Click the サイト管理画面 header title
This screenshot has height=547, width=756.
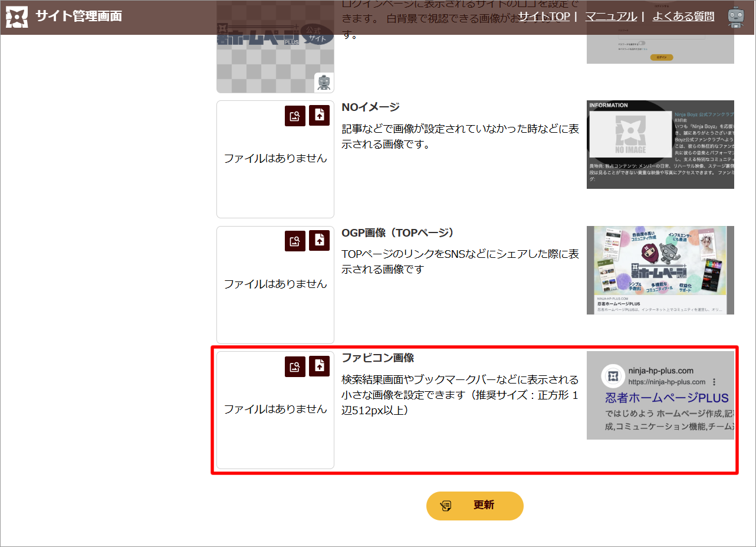78,16
